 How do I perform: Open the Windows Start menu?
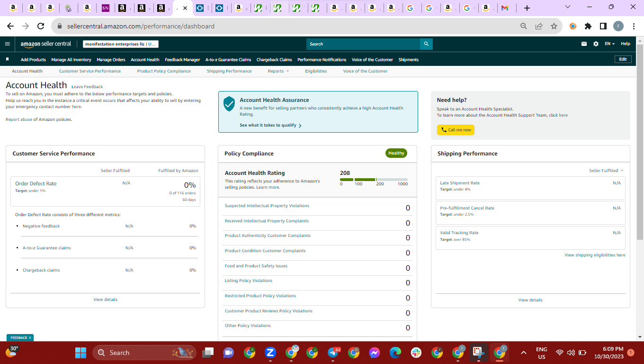pyautogui.click(x=81, y=353)
